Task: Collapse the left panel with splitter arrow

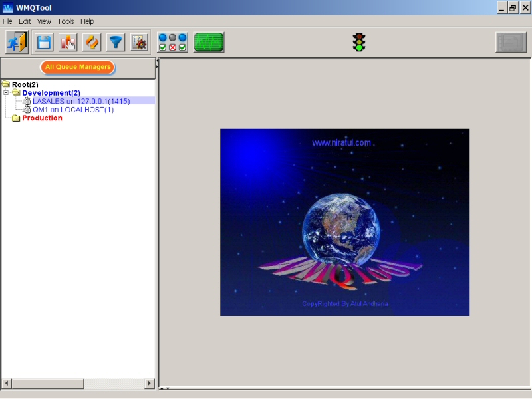Action: pyautogui.click(x=157, y=61)
